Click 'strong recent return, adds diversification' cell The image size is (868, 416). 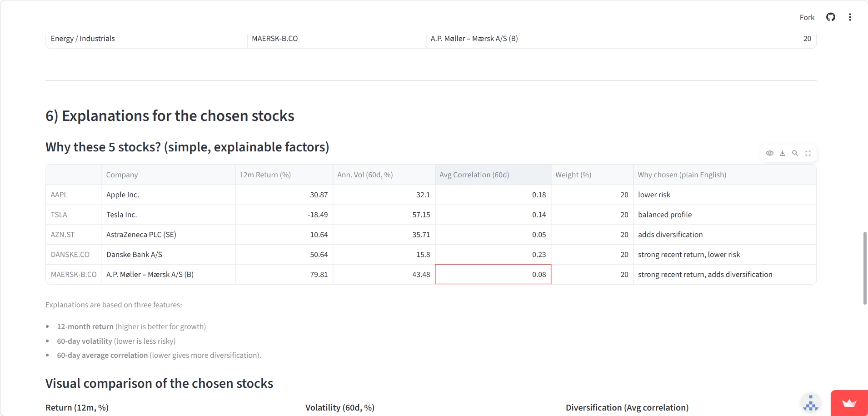pyautogui.click(x=725, y=275)
